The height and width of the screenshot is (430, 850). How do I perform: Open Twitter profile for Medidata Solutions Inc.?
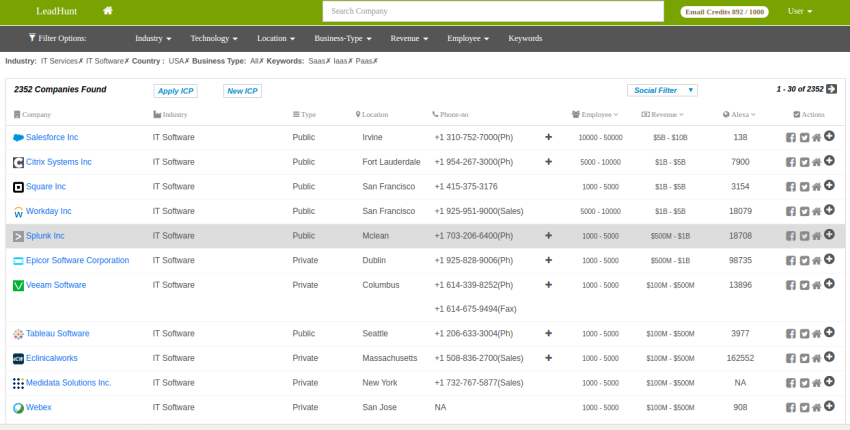(804, 383)
